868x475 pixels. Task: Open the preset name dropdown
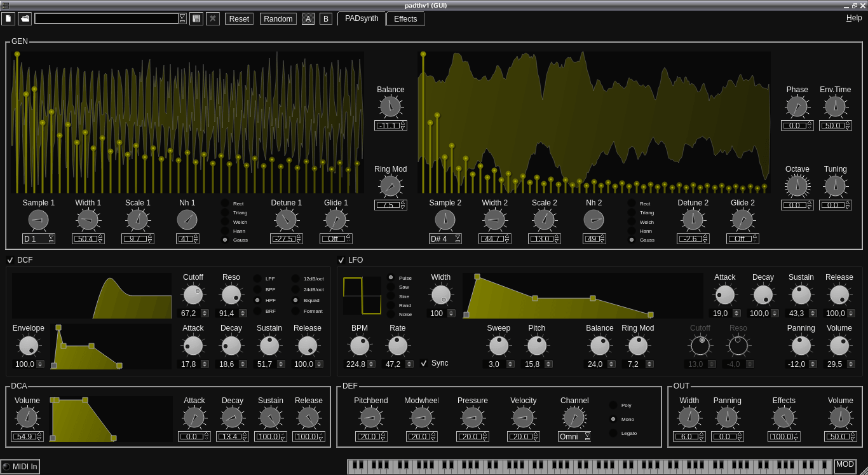click(x=182, y=18)
